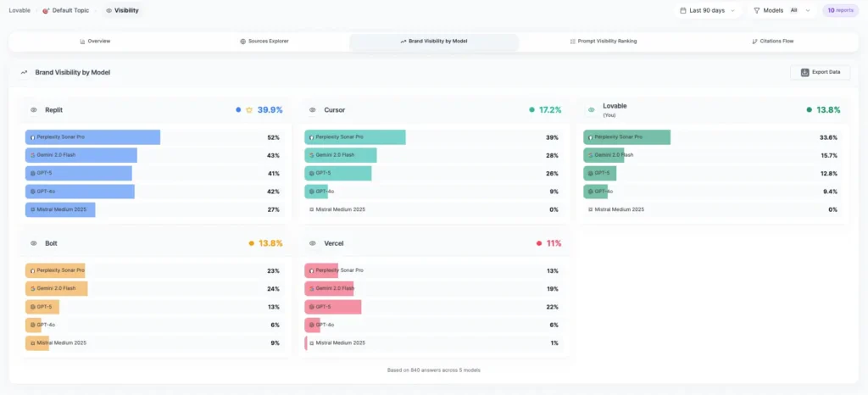The width and height of the screenshot is (868, 395).
Task: Click the 10 reports badge
Action: 840,10
